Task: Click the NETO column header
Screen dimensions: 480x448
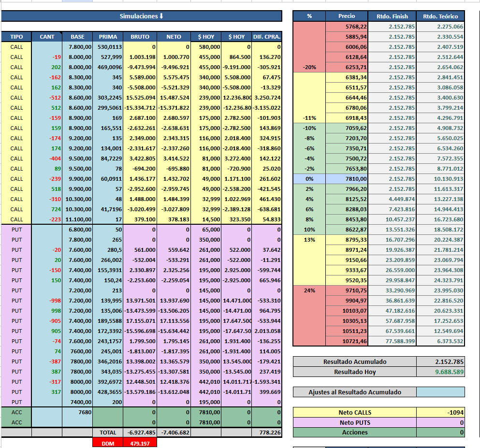Action: point(174,37)
